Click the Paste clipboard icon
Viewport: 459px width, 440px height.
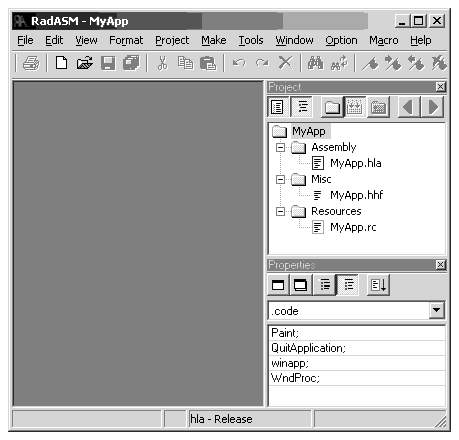point(208,63)
